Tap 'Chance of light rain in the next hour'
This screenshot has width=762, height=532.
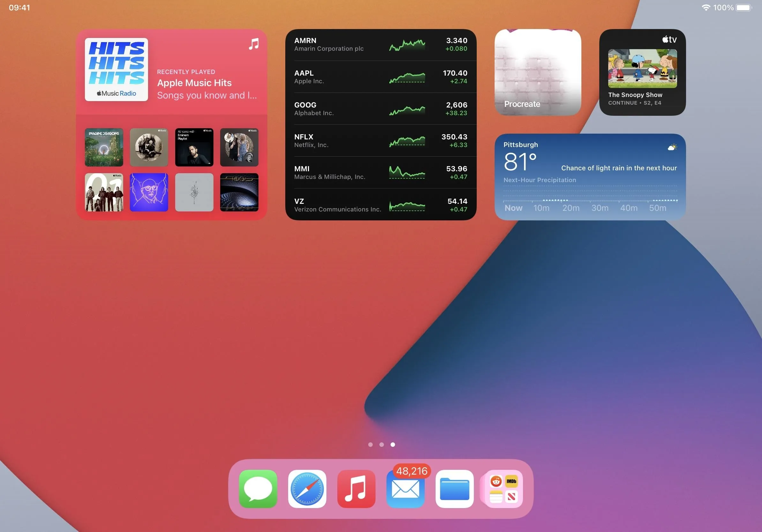click(619, 168)
